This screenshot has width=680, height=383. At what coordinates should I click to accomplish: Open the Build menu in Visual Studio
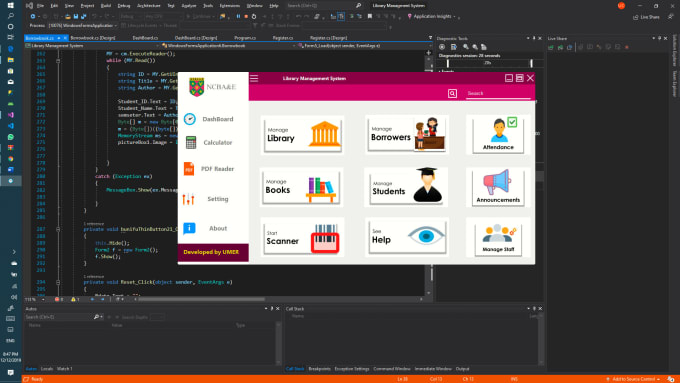tap(106, 6)
